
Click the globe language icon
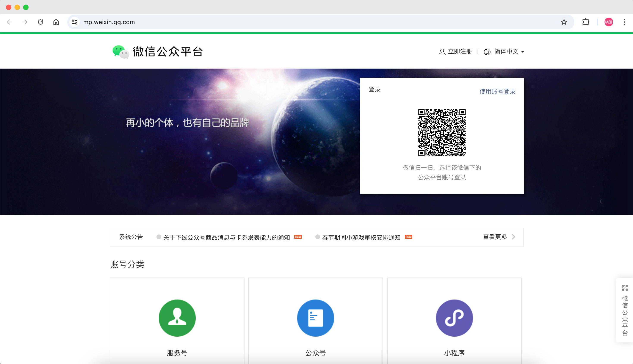pyautogui.click(x=487, y=52)
